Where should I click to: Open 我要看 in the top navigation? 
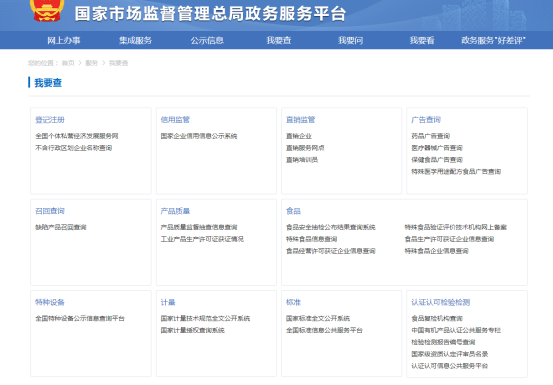[x=422, y=41]
